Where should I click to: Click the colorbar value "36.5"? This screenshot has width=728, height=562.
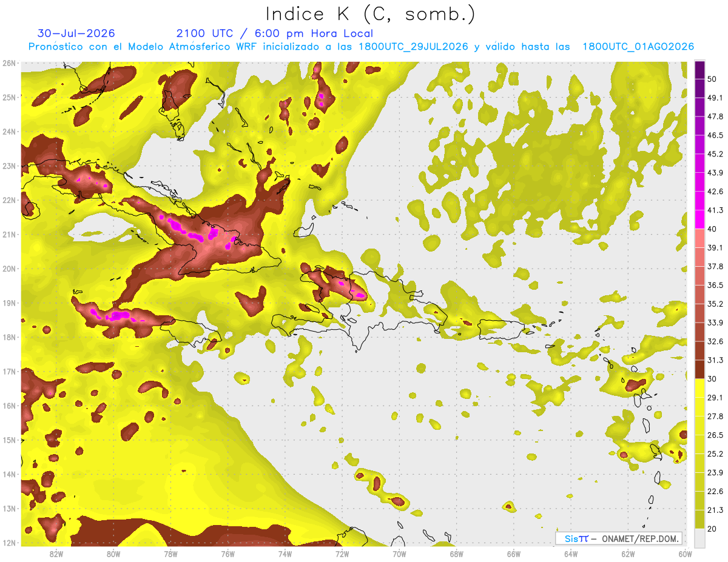tap(715, 285)
